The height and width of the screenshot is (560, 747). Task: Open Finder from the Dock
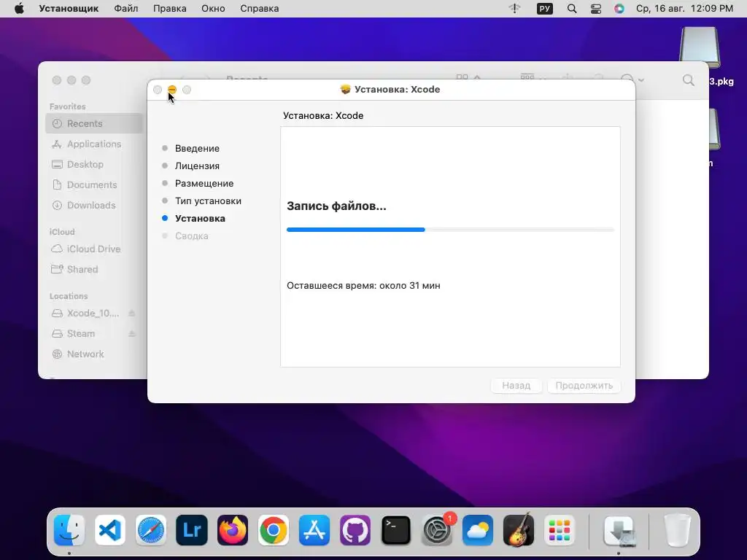click(69, 530)
